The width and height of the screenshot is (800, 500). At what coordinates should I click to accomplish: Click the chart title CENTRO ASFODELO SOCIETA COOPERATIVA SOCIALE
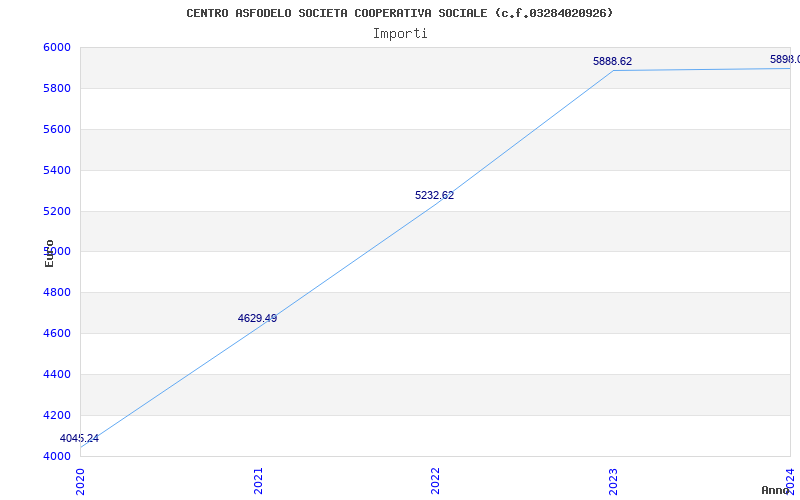(399, 13)
